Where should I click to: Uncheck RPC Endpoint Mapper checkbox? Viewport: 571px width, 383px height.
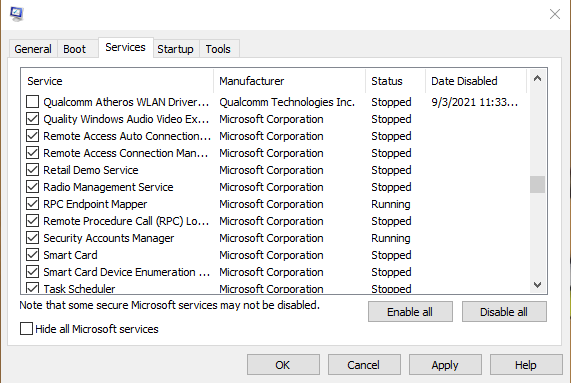(32, 204)
